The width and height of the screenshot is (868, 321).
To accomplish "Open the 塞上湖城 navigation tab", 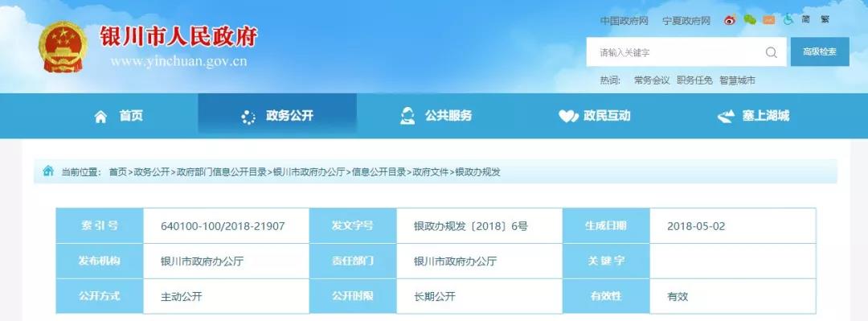I will [x=753, y=116].
